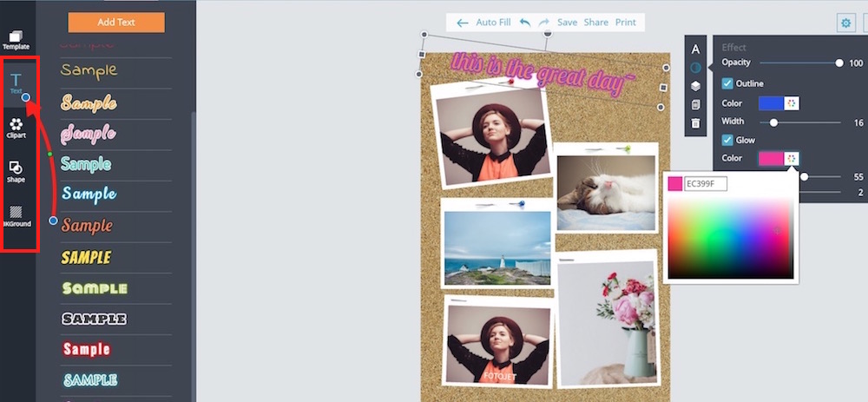Open the Outline color picker dropdown
Viewport: 868px width, 402px height.
pyautogui.click(x=791, y=103)
